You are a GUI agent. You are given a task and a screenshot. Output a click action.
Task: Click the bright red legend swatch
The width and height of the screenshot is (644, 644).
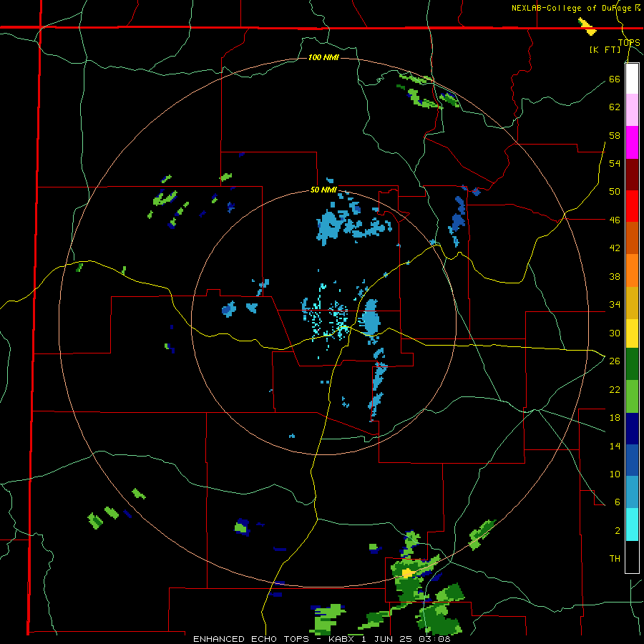click(x=632, y=206)
